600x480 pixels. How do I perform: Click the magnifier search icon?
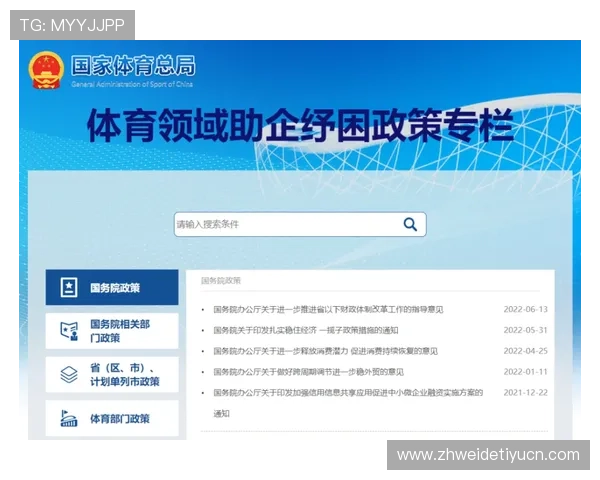coord(410,224)
